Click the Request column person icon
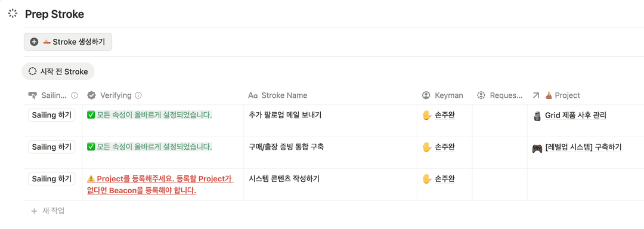Viewport: 644px width, 229px height. 481,95
